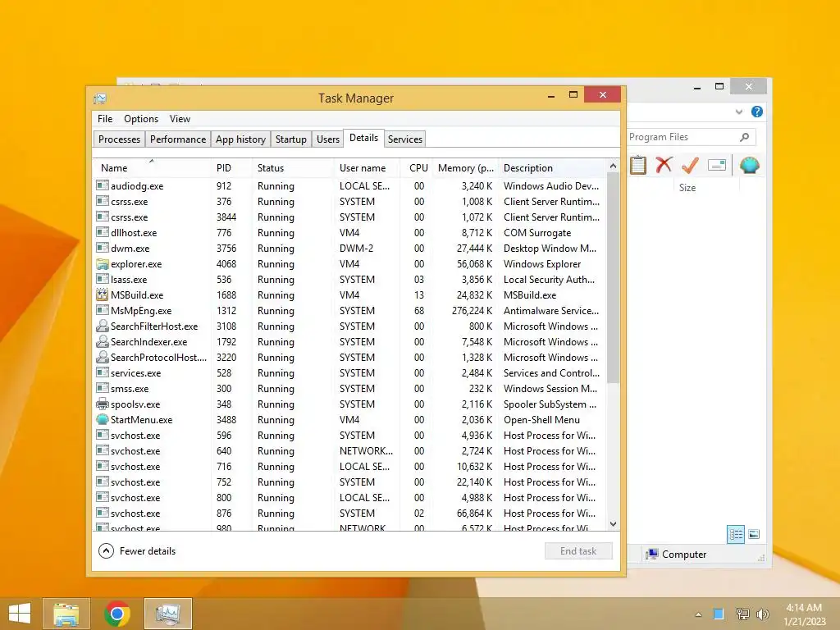Screen dimensions: 840x630
Task: Switch Explorer to details view icon
Action: (x=736, y=534)
